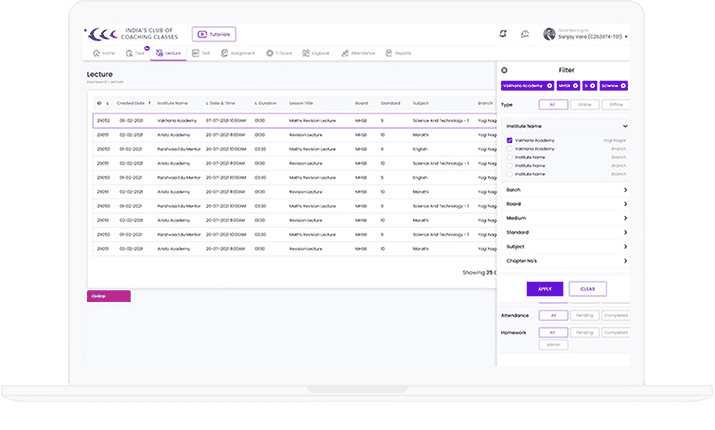The height and width of the screenshot is (430, 715).
Task: Collapse the Institute Name section
Action: click(x=625, y=127)
